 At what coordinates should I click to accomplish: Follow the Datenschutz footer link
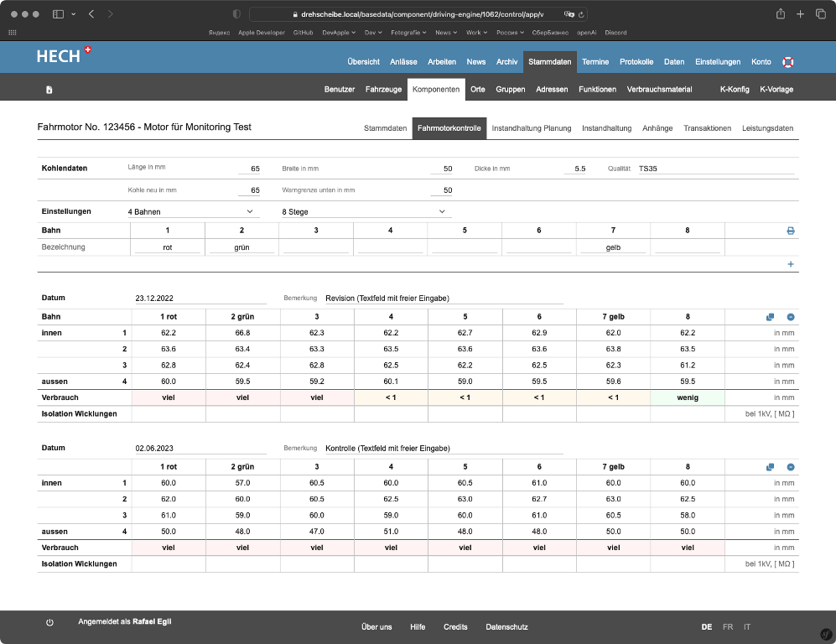[506, 626]
